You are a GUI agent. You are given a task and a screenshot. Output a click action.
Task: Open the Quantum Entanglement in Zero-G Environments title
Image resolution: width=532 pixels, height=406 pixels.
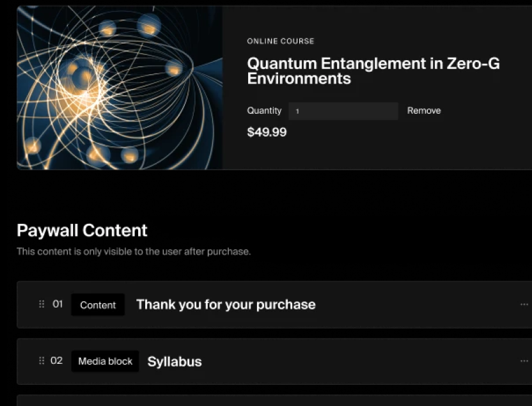click(x=373, y=71)
